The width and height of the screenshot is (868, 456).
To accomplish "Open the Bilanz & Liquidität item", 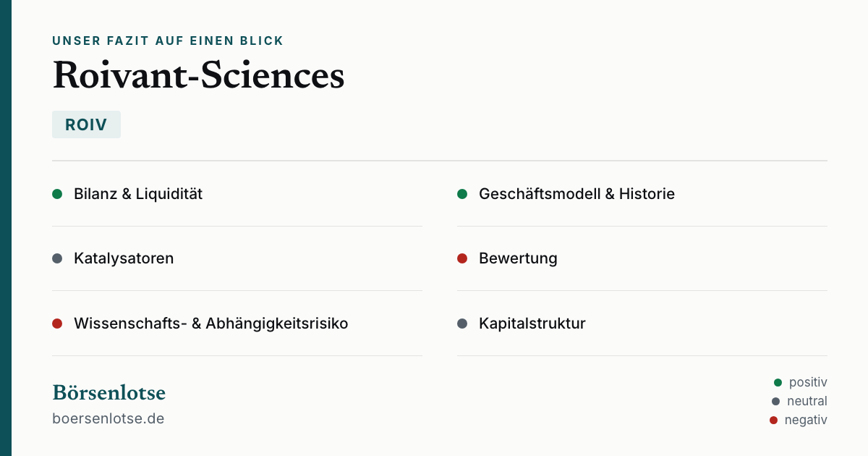I will pyautogui.click(x=237, y=194).
